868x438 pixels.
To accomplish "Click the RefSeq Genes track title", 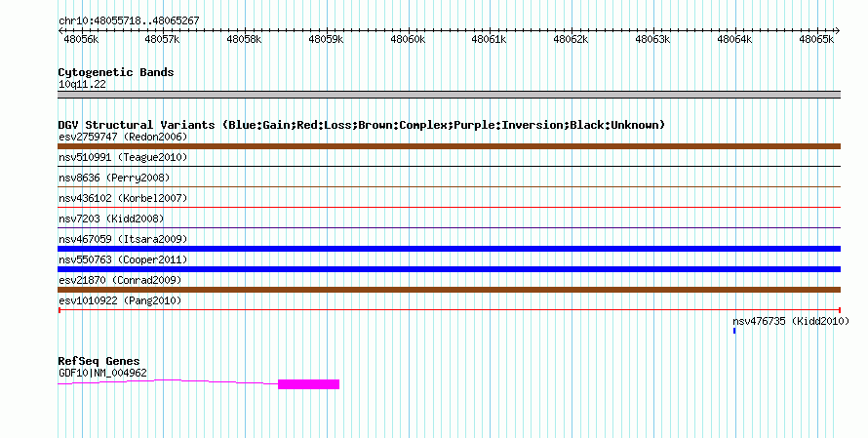I will pyautogui.click(x=99, y=361).
